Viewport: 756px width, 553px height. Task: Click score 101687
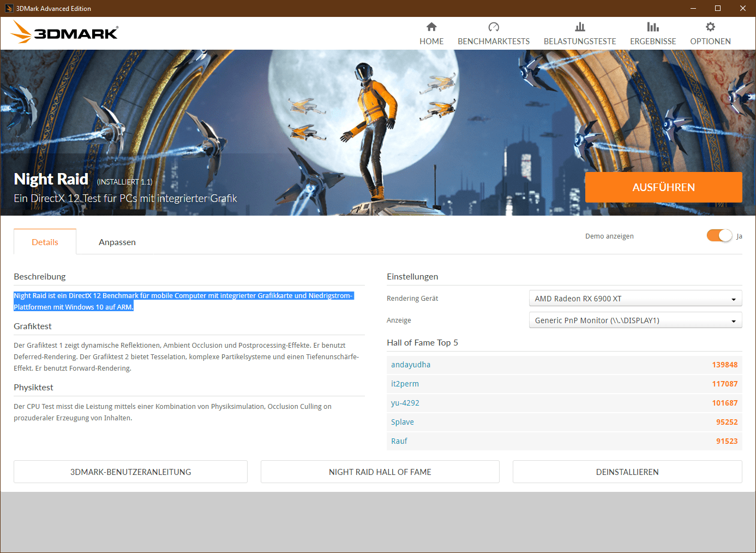click(725, 403)
